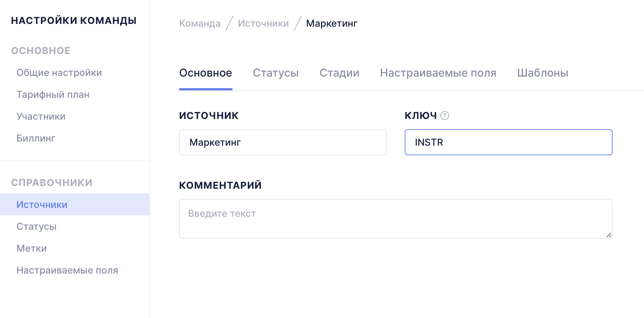This screenshot has height=318, width=644.
Task: Click into the Ключ input with INSTR
Action: tap(508, 142)
